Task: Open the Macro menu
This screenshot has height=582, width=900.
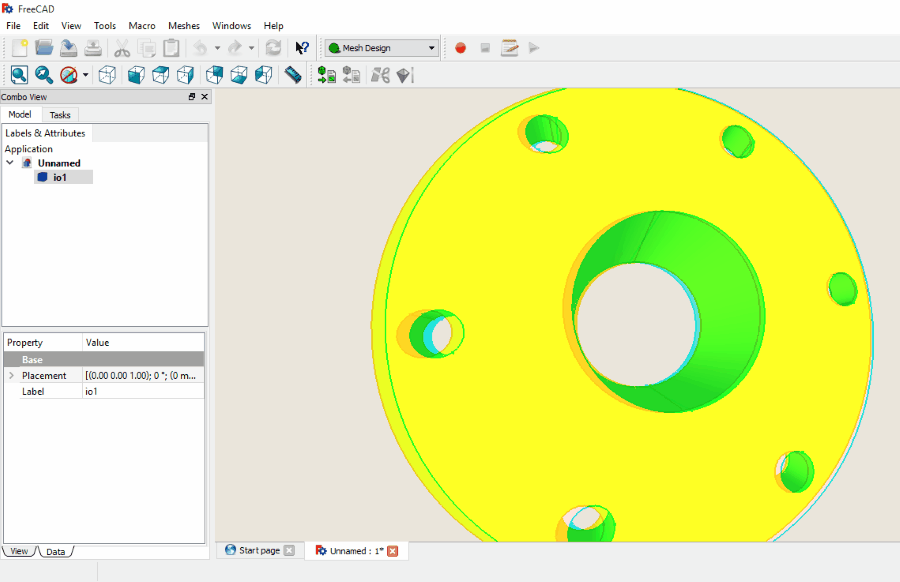Action: (142, 25)
